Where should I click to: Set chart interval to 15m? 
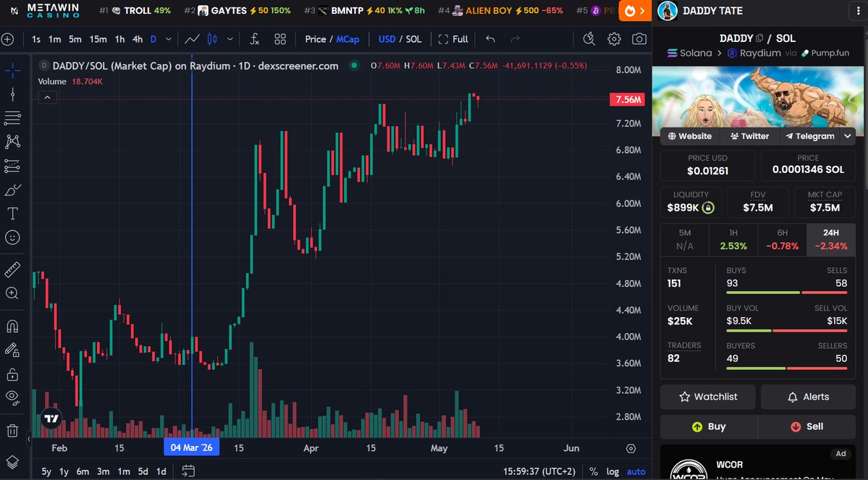tap(98, 39)
